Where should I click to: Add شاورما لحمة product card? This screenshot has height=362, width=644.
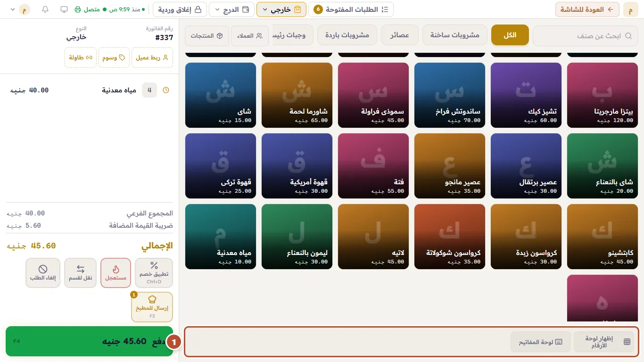297,95
